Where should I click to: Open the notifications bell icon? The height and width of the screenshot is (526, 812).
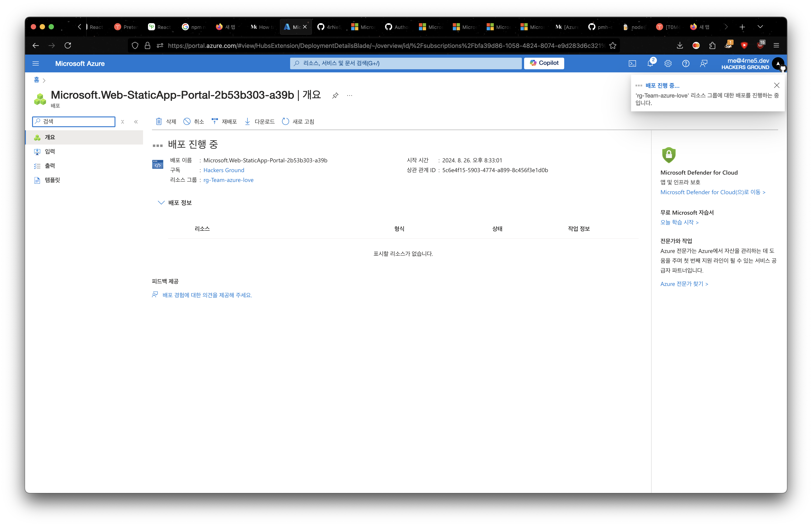coord(650,63)
